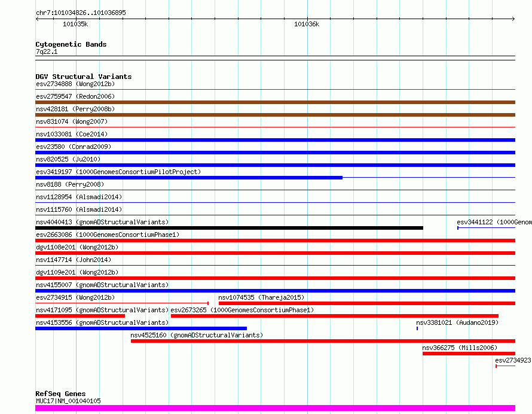Click the nsv831074 (Wong2007) label
Viewport: 532px width, 414px height.
pos(72,121)
